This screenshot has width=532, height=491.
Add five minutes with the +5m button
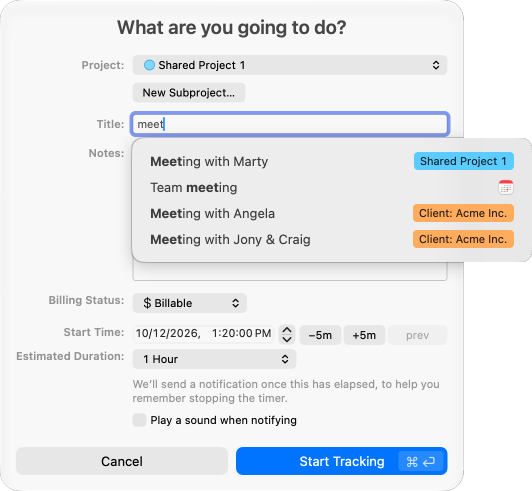pos(364,335)
